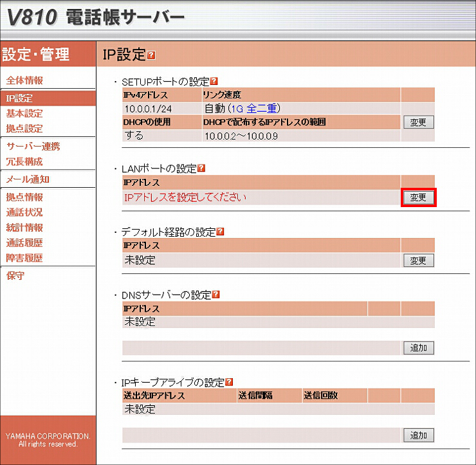Image resolution: width=476 pixels, height=465 pixels.
Task: Open 拠点設定 in the sidebar
Action: 24,129
